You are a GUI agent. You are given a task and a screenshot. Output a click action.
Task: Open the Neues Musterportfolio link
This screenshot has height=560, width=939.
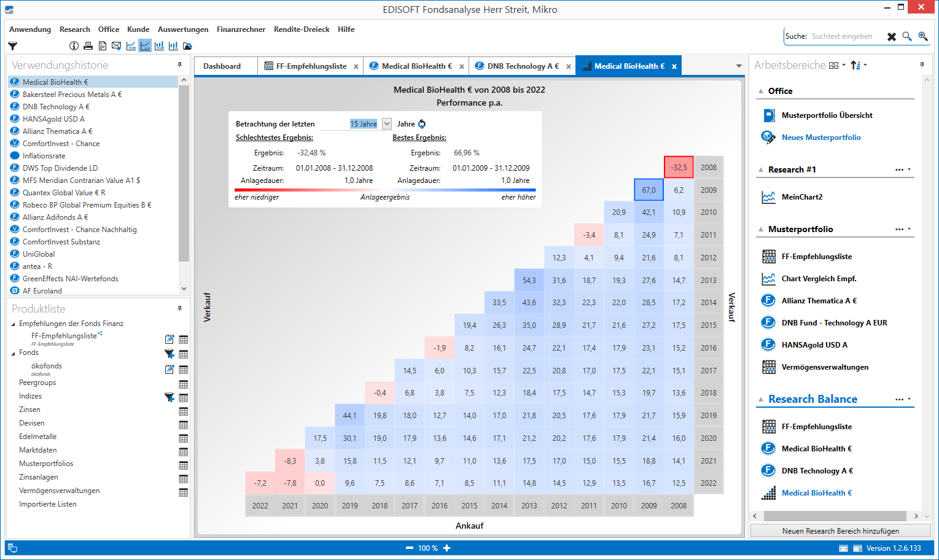pyautogui.click(x=820, y=138)
